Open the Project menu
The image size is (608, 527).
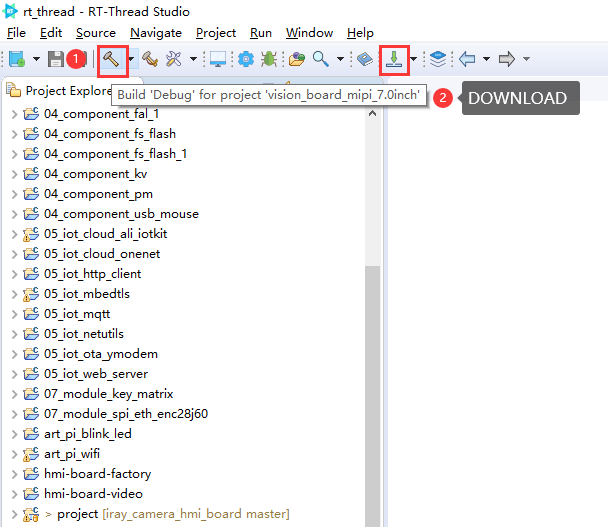[x=216, y=33]
